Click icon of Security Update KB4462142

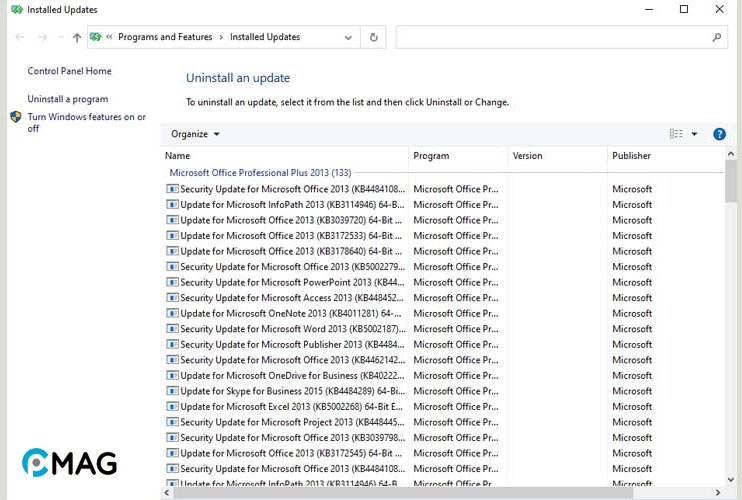point(172,360)
